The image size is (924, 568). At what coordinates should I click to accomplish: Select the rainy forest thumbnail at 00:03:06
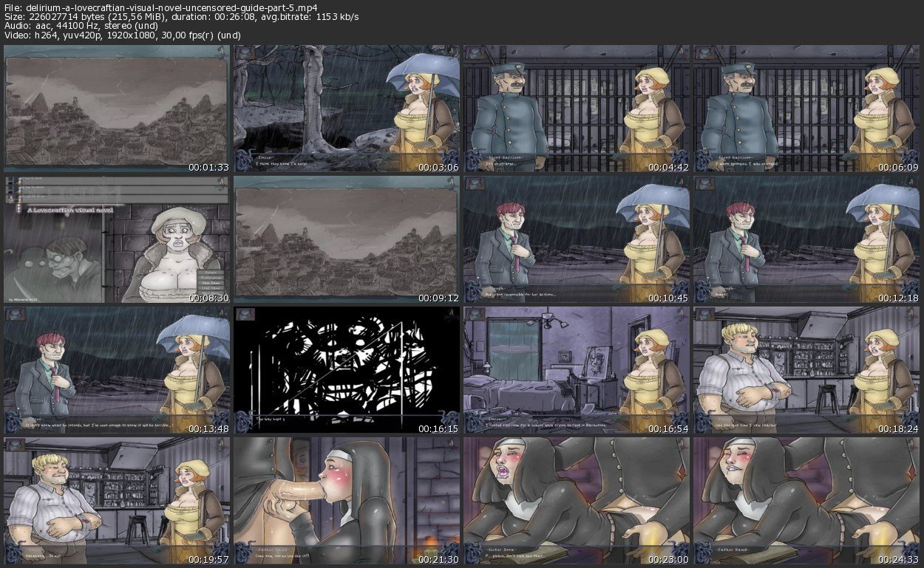tap(347, 109)
